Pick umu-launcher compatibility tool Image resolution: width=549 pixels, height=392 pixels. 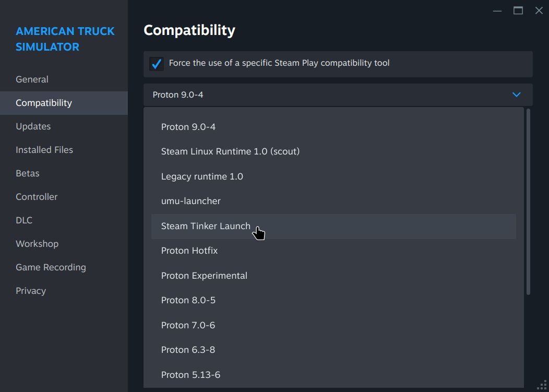[x=191, y=201]
